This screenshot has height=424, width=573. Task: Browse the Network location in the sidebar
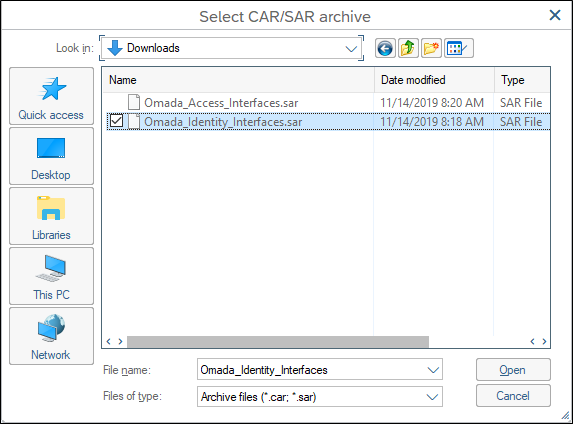51,336
